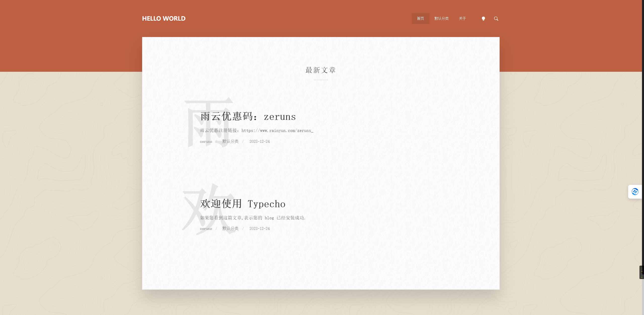The height and width of the screenshot is (315, 644).
Task: Click the first article's 2023-12-24 date
Action: pos(259,142)
